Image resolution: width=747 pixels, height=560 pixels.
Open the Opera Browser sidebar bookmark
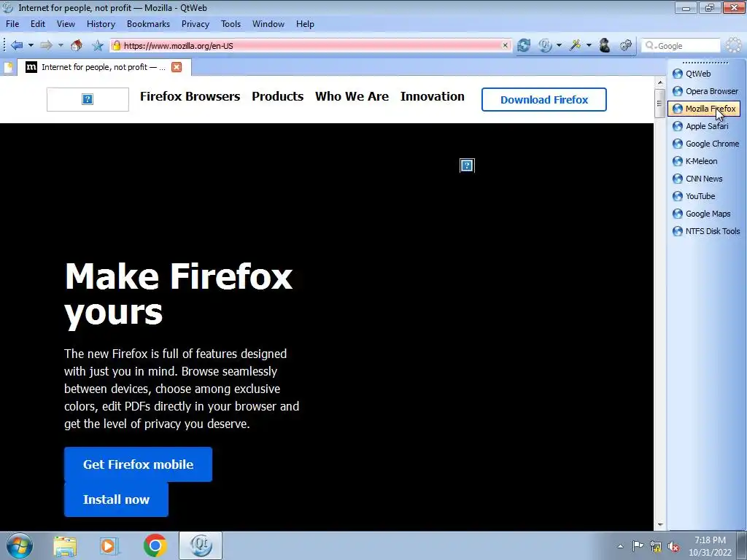tap(705, 91)
